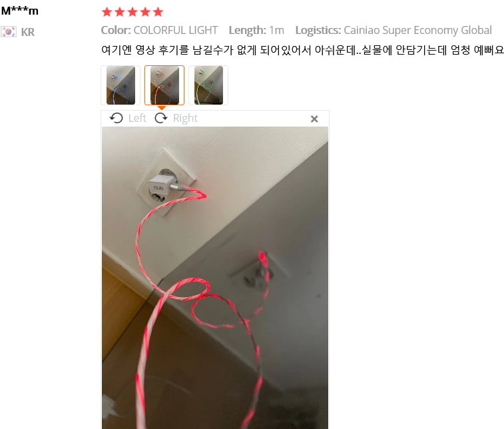This screenshot has width=504, height=429.
Task: Click the rotate left arrow icon
Action: click(117, 118)
